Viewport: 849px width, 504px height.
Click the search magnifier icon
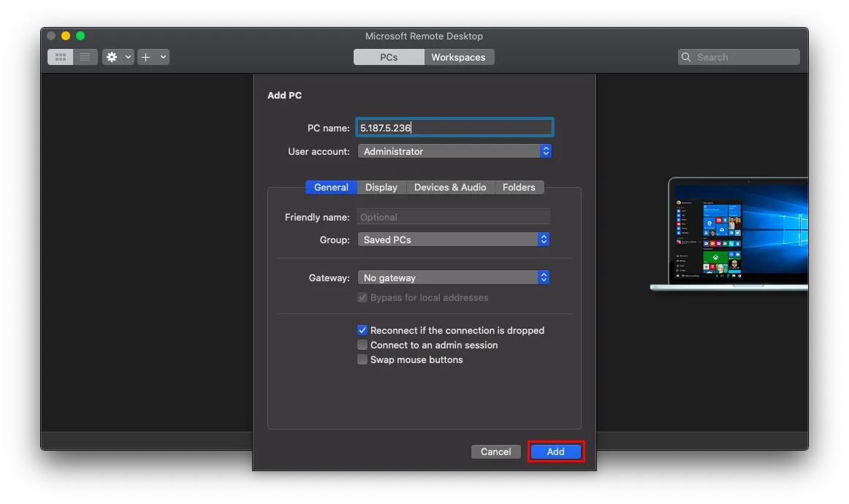pyautogui.click(x=686, y=57)
